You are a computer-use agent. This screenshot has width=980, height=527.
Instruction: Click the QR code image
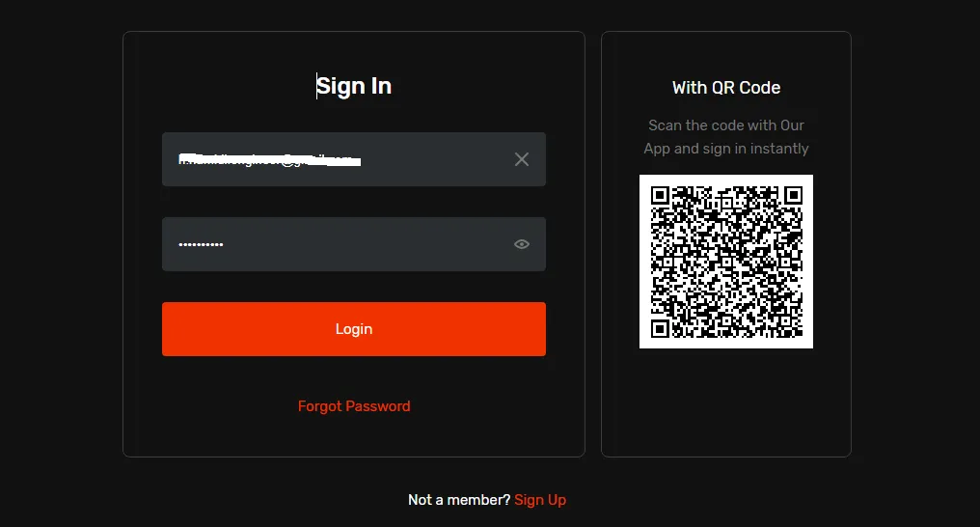coord(726,262)
